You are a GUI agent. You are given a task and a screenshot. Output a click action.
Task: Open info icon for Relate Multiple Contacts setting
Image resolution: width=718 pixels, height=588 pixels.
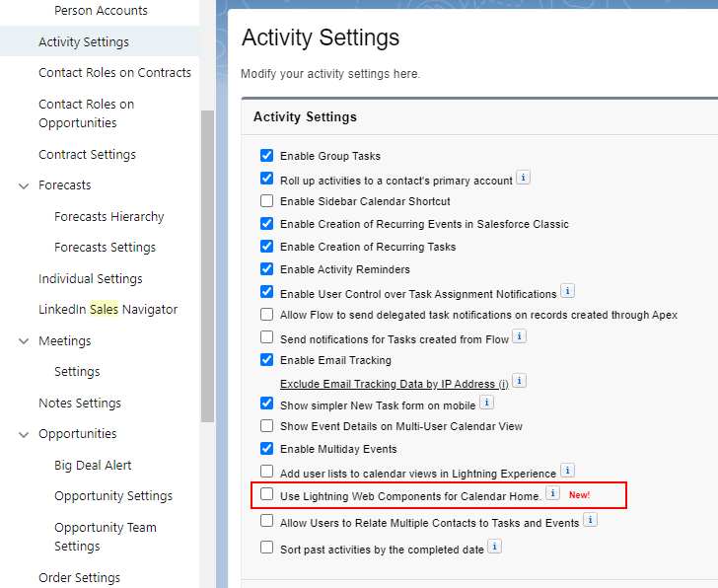[x=590, y=520]
